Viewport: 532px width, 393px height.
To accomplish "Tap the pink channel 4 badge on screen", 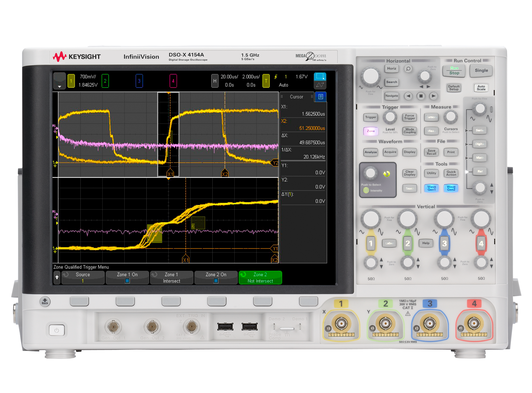I will point(173,81).
